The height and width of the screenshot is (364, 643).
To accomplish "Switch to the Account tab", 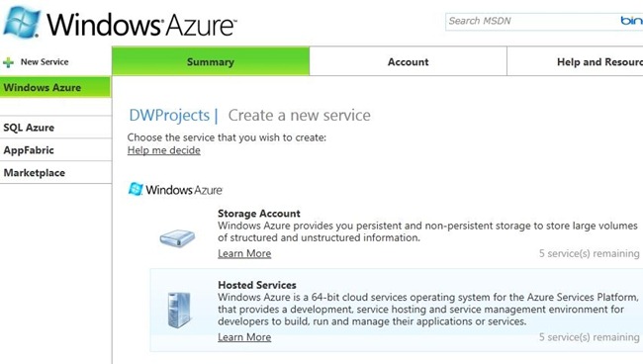I will (408, 61).
